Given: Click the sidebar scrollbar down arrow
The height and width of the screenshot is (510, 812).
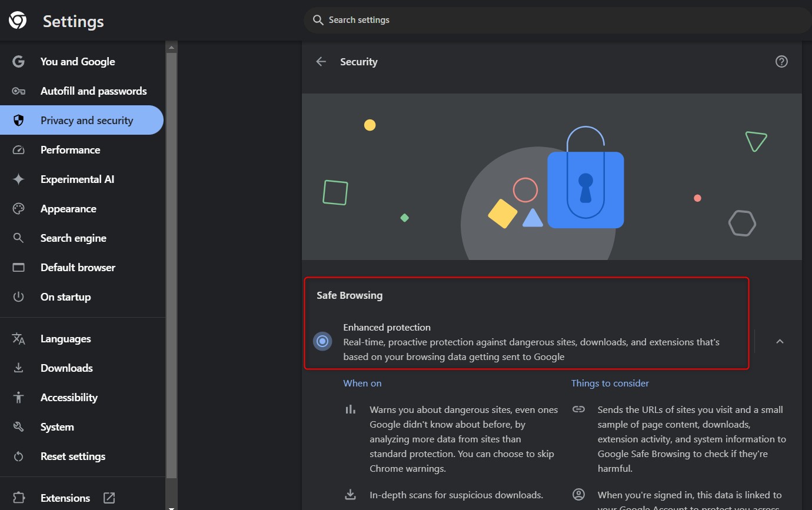Looking at the screenshot, I should coord(171,506).
